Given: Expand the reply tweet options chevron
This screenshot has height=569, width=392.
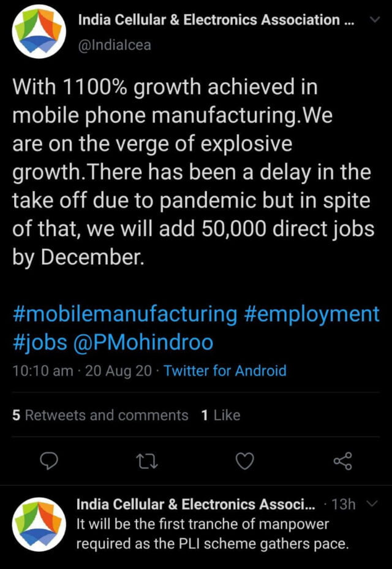Looking at the screenshot, I should [x=371, y=504].
